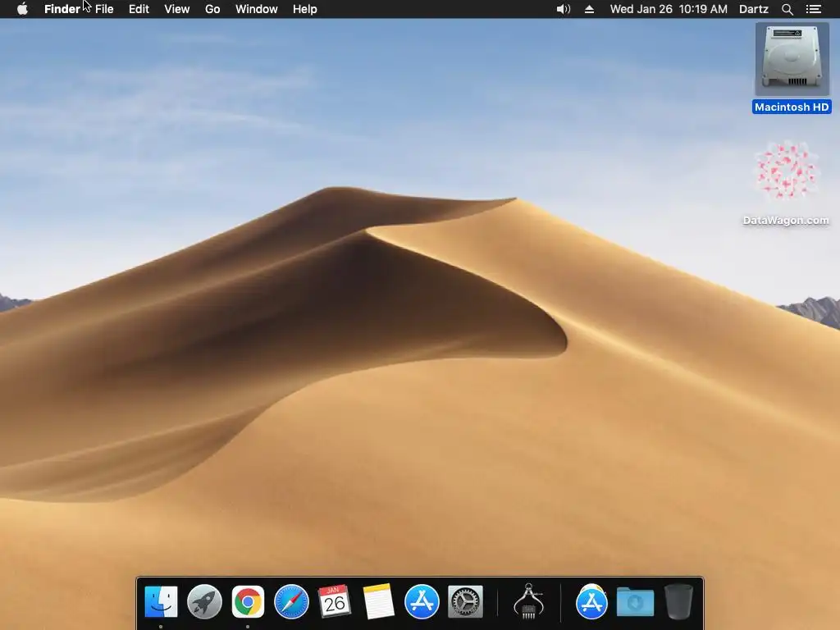Open the Notes app in the Dock

(x=378, y=601)
